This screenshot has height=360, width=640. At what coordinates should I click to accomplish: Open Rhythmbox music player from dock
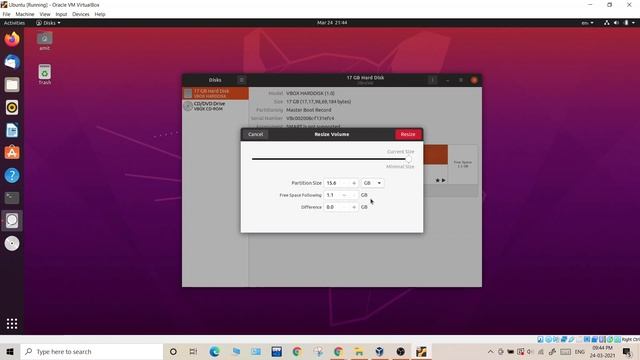pyautogui.click(x=12, y=107)
